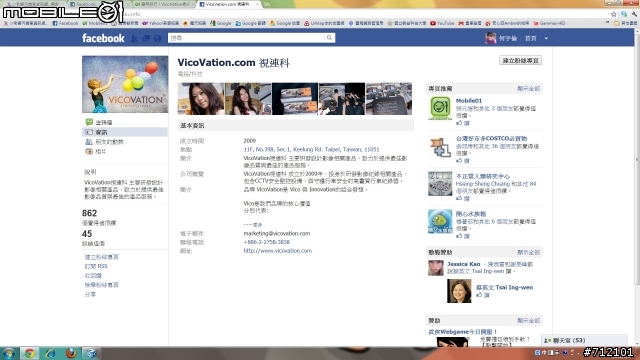Click the subscribe RSS link in sidebar
Screen dimensions: 640x360
click(x=96, y=266)
